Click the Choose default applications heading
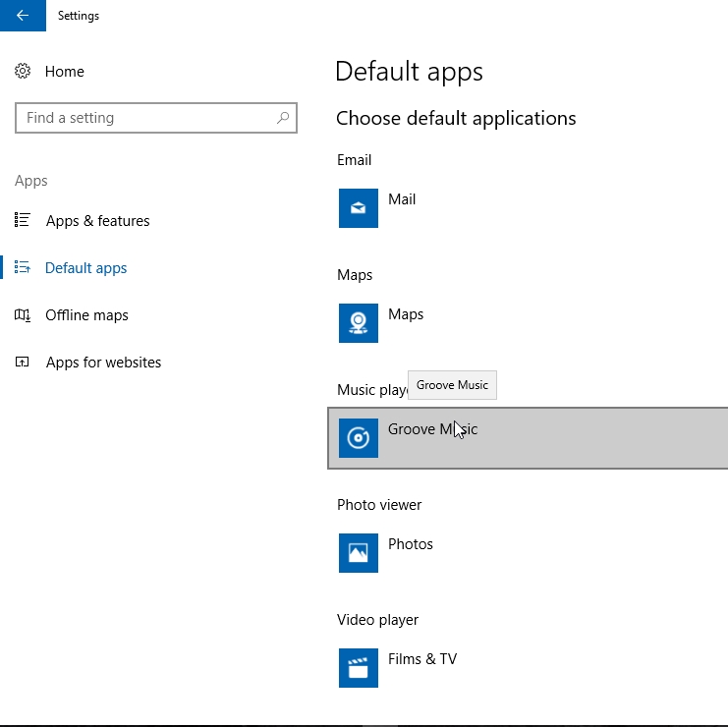 [x=456, y=119]
